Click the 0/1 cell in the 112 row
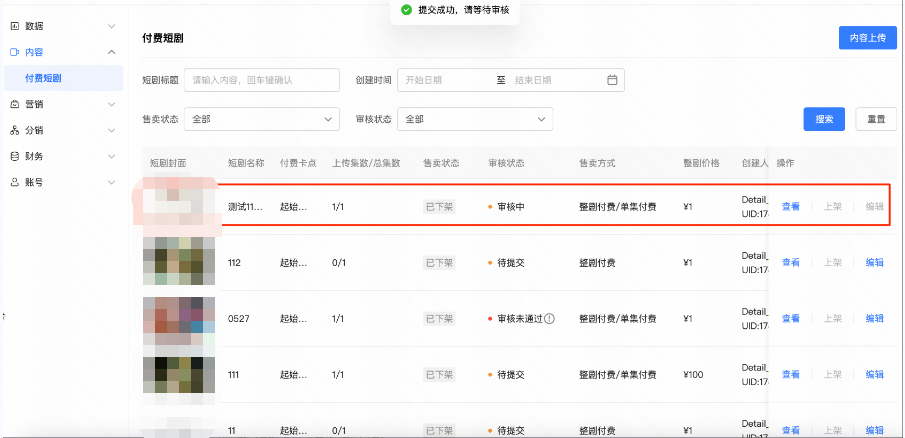 click(x=338, y=263)
